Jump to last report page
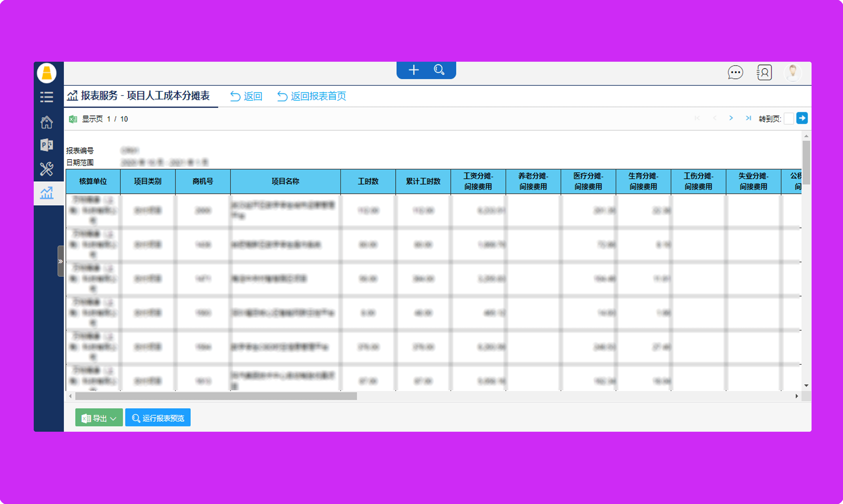The height and width of the screenshot is (504, 843). (748, 118)
